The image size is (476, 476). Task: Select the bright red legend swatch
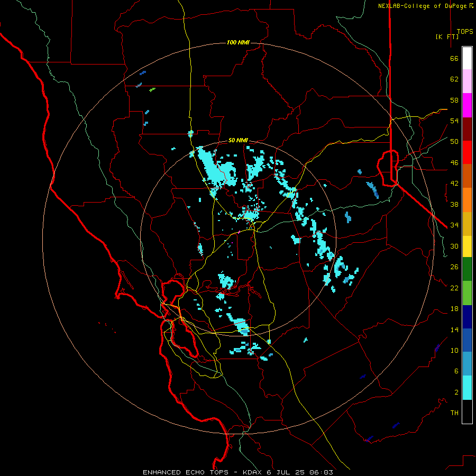pyautogui.click(x=467, y=152)
